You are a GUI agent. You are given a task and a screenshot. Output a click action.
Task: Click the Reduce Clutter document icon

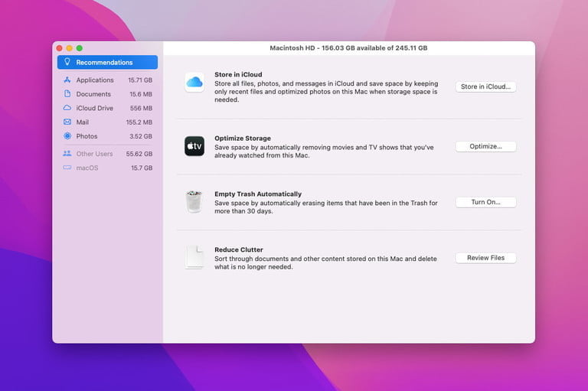(194, 257)
